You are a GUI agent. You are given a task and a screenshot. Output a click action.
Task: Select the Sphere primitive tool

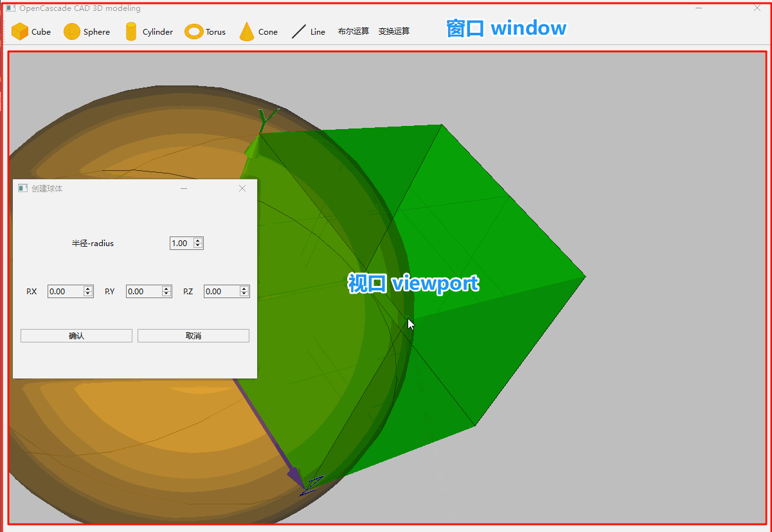click(x=87, y=31)
